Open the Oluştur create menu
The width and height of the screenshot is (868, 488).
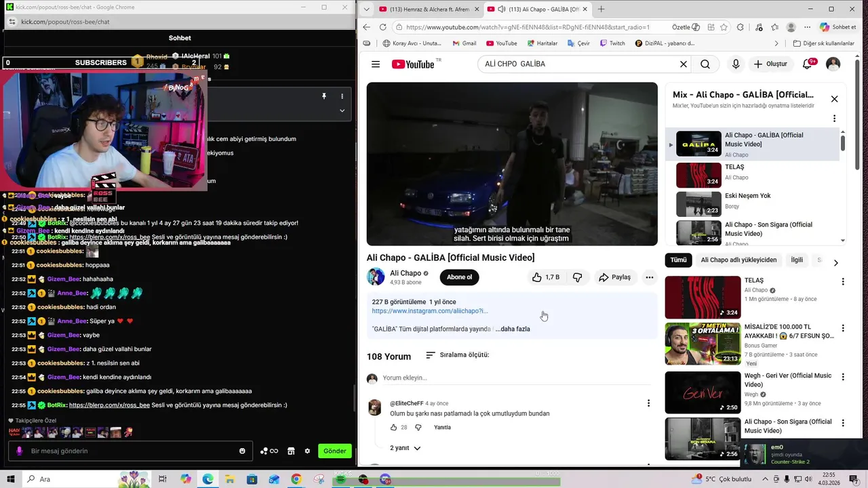(x=770, y=64)
